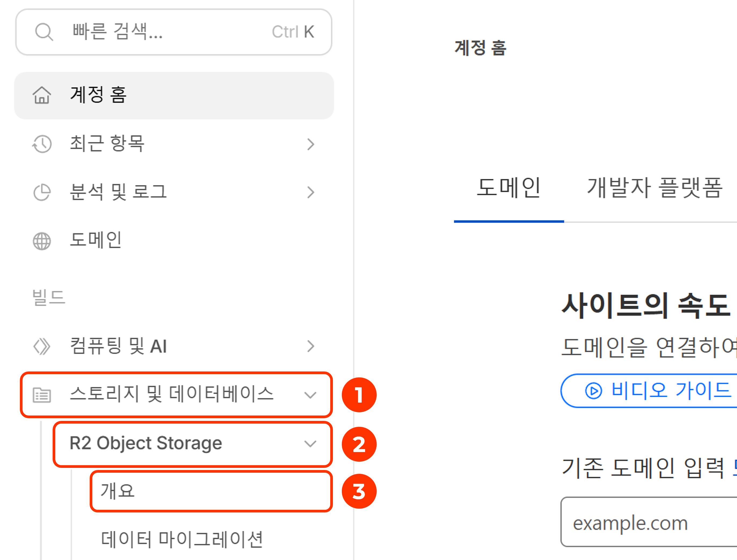Click the 최근 항목 clock icon
The width and height of the screenshot is (737, 560).
coord(42,144)
